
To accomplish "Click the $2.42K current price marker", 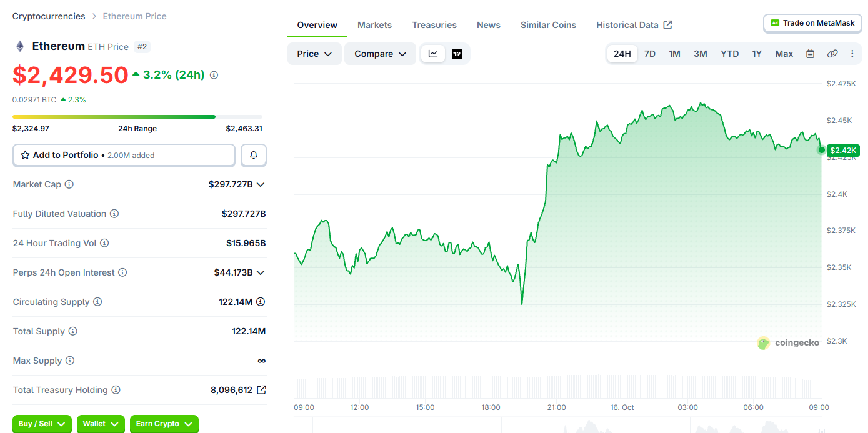I will coord(843,150).
